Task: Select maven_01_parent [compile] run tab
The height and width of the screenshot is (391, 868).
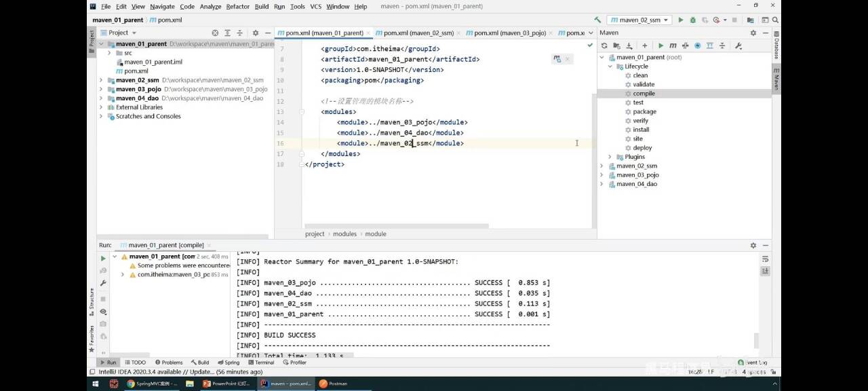Action: [x=165, y=245]
